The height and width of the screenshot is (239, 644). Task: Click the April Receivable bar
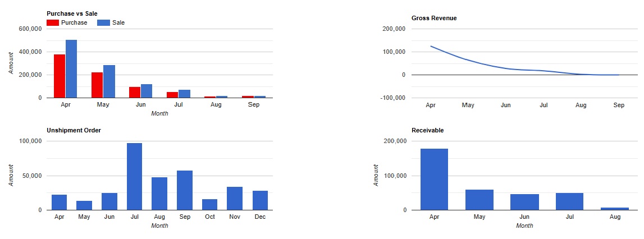point(434,179)
